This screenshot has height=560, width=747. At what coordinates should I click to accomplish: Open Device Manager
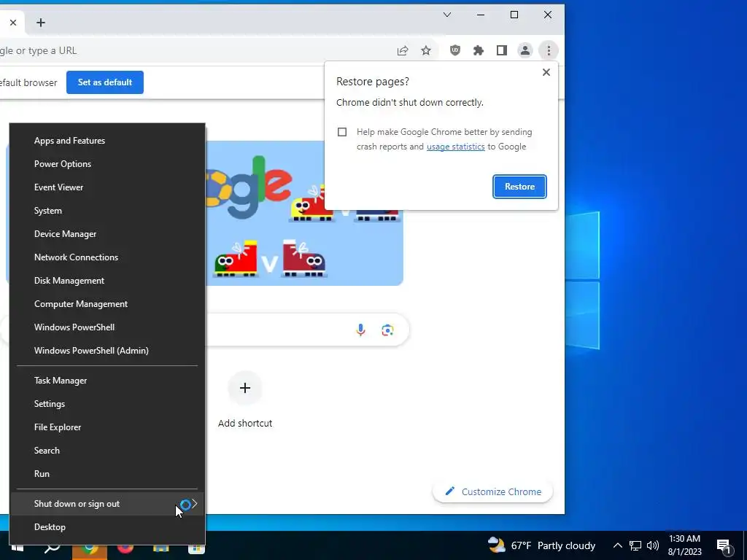point(107,234)
